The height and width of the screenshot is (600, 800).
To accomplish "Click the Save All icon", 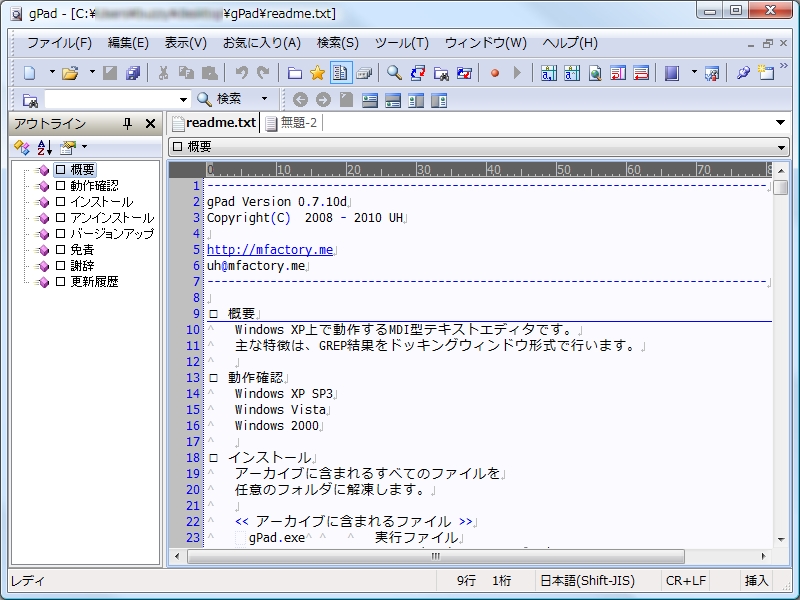I will click(132, 72).
